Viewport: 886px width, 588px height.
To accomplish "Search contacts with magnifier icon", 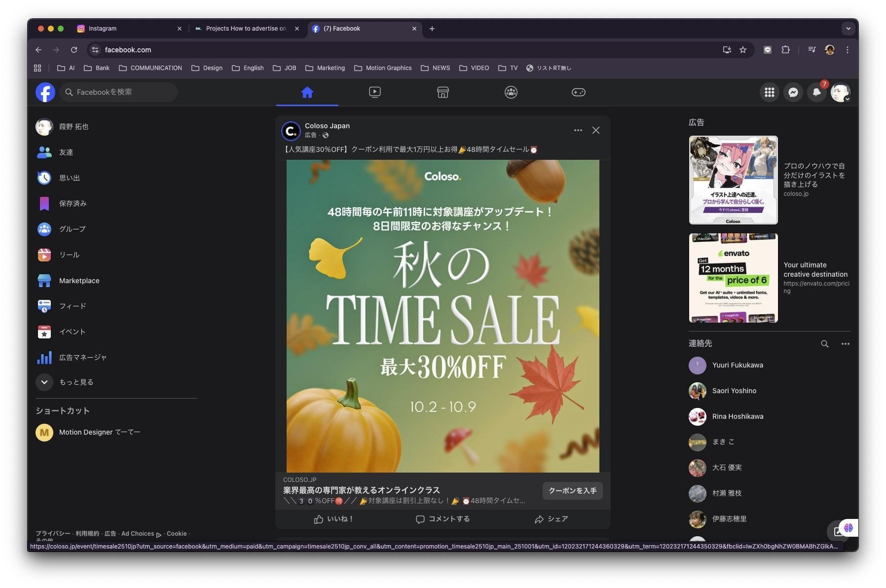I will (825, 344).
